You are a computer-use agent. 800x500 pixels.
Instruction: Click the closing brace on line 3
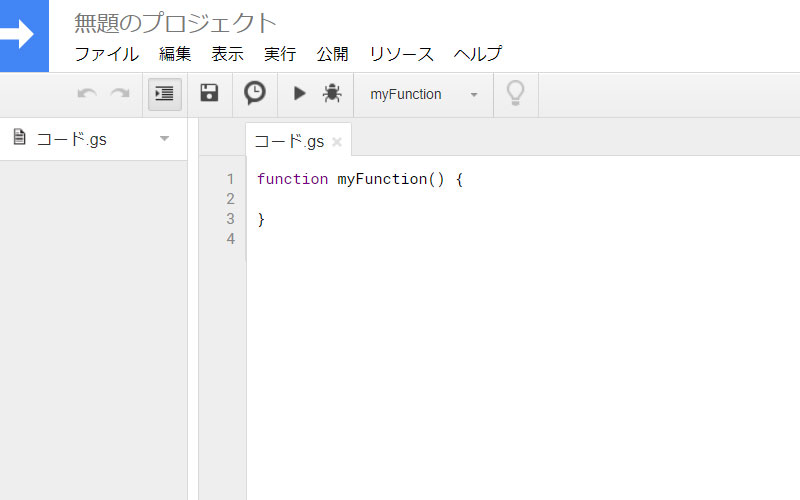[261, 219]
